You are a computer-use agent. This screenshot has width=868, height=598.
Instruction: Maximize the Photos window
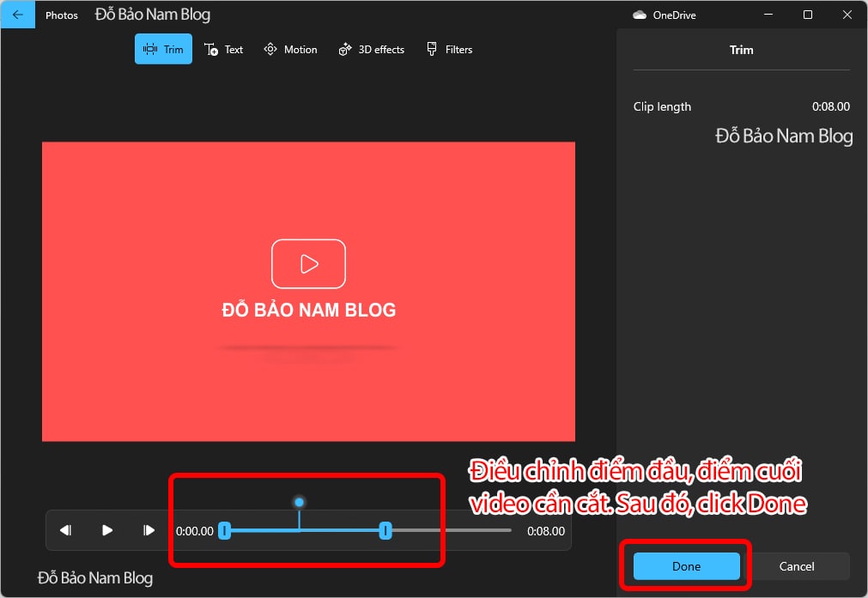click(808, 15)
